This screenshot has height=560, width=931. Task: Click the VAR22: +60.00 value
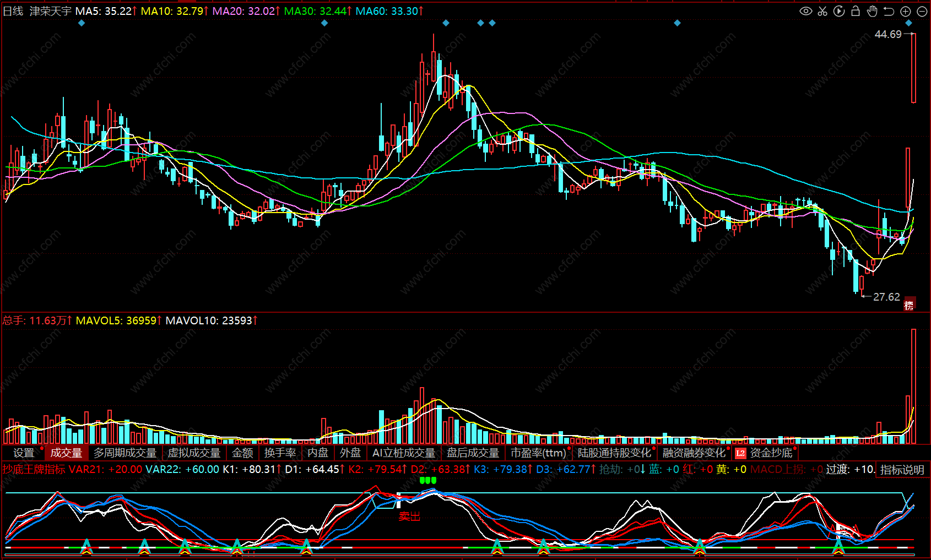click(182, 469)
